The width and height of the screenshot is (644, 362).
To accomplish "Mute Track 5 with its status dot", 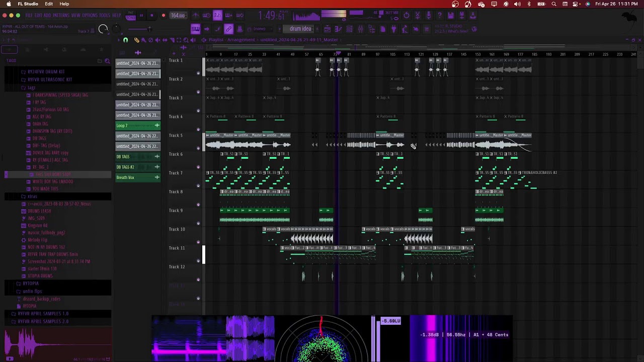I will click(x=198, y=148).
